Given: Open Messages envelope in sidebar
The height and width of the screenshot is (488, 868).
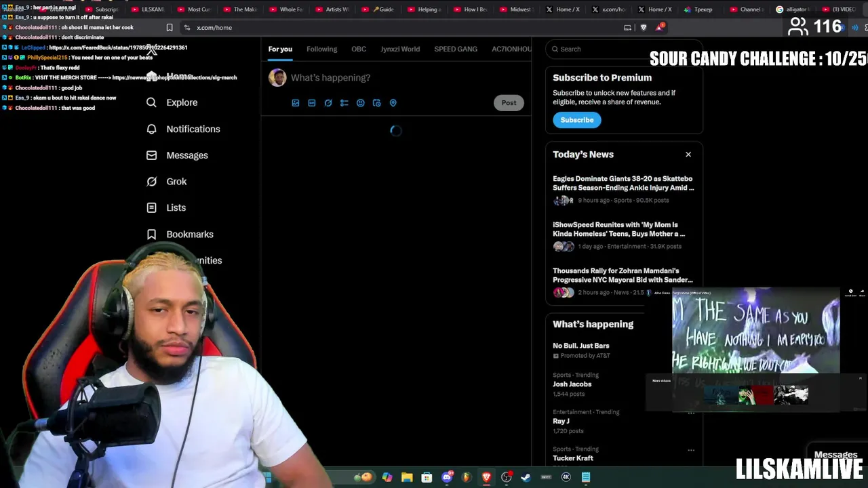Looking at the screenshot, I should (x=178, y=155).
